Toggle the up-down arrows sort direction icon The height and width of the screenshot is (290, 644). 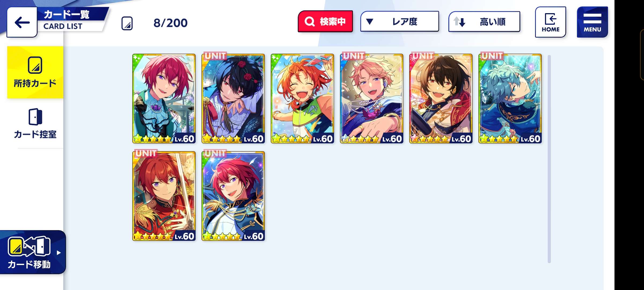(x=459, y=21)
